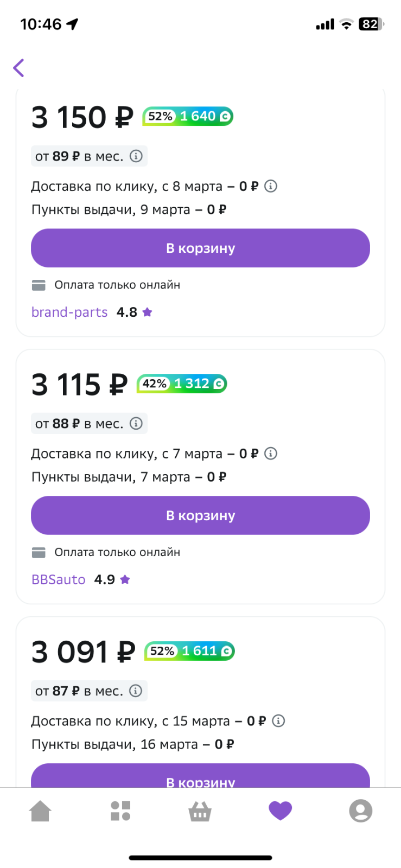Add the 3 150 ₽ offer to cart
Image resolution: width=401 pixels, height=868 pixels.
200,248
